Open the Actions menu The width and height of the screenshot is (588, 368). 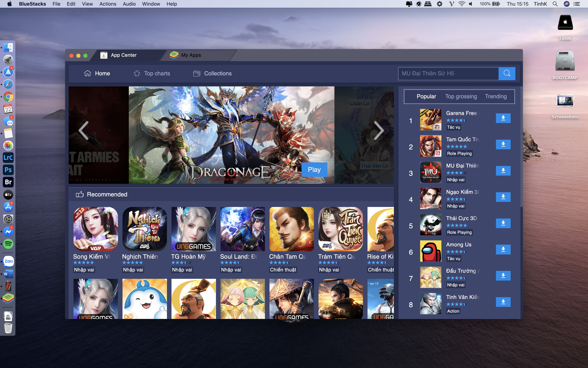(108, 4)
